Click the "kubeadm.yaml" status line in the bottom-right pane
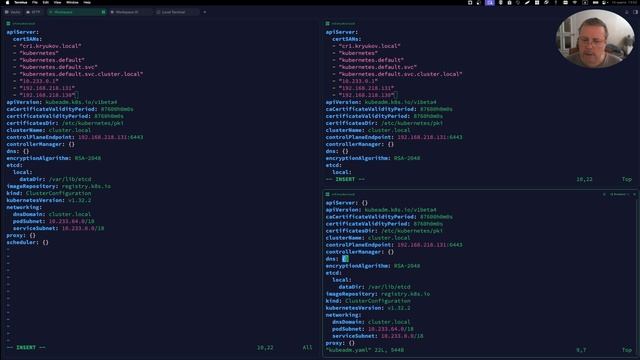 [364, 350]
